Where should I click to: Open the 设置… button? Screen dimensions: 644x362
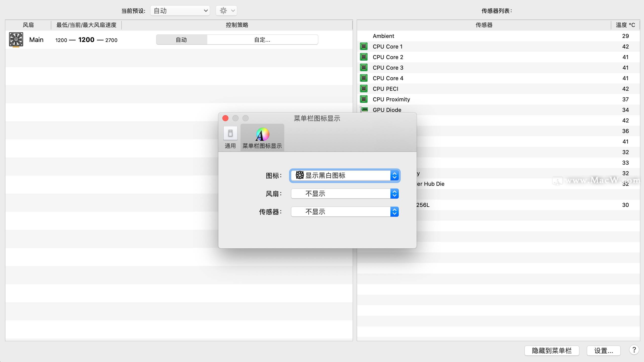coord(603,350)
